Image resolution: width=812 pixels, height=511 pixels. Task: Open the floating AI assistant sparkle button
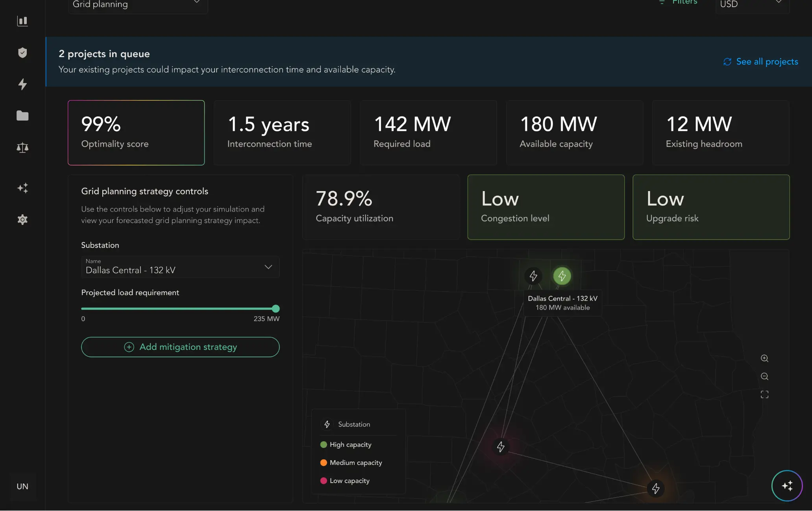(787, 486)
